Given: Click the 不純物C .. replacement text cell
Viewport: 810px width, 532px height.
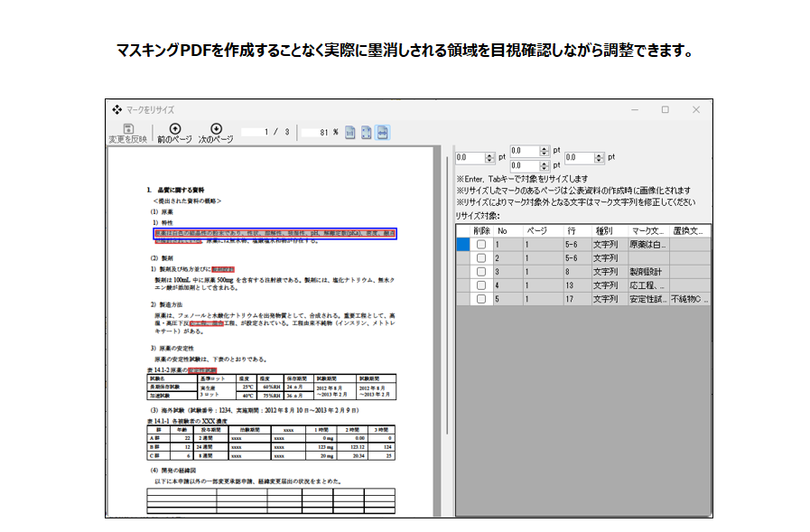Looking at the screenshot, I should point(690,299).
